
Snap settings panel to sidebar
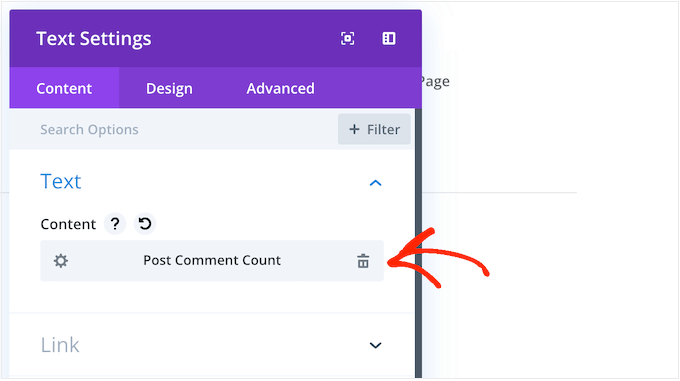pos(389,39)
